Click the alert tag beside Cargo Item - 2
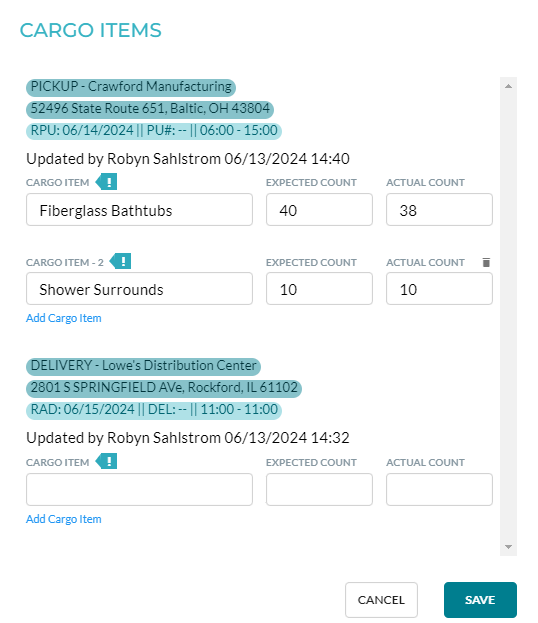This screenshot has height=623, width=538. pos(120,261)
